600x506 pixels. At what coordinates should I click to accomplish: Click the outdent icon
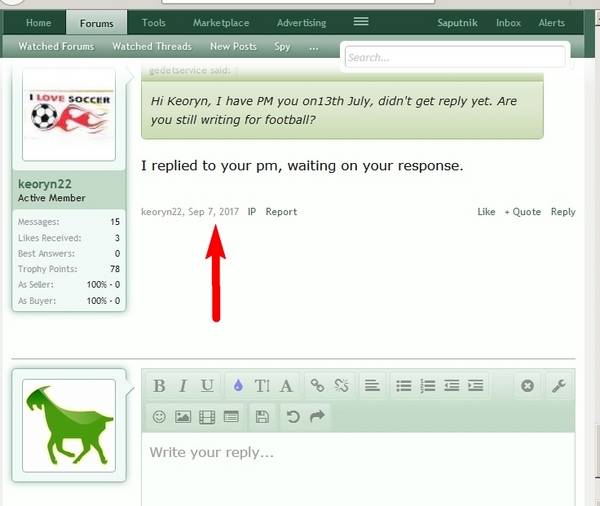452,385
